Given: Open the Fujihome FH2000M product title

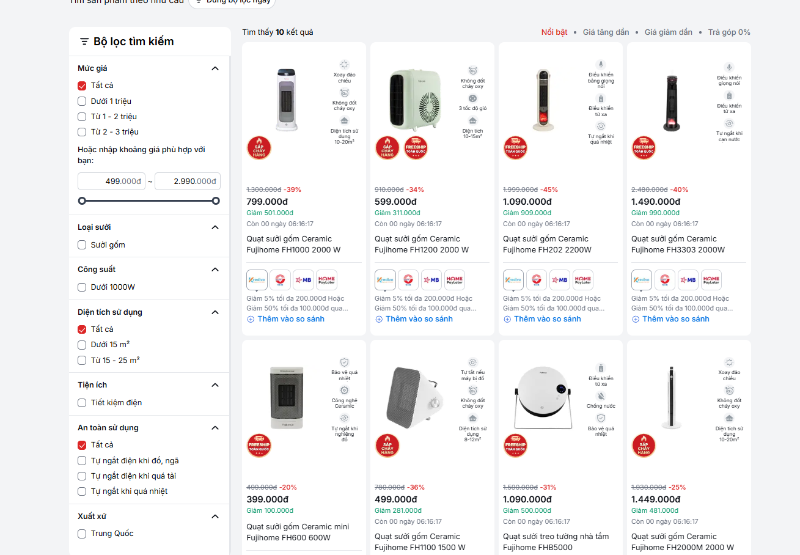Looking at the screenshot, I should tap(683, 542).
